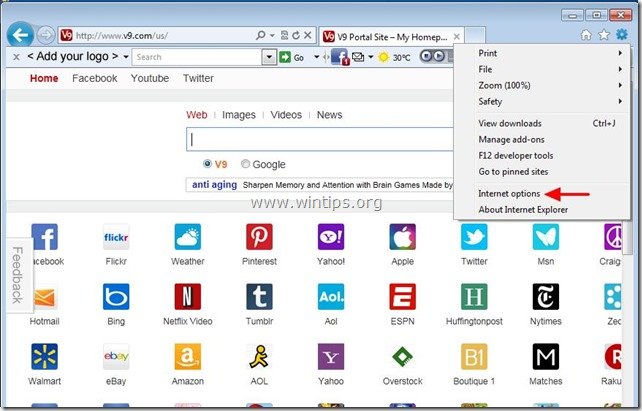Image resolution: width=642 pixels, height=411 pixels.
Task: Expand the Safety submenu
Action: 542,102
